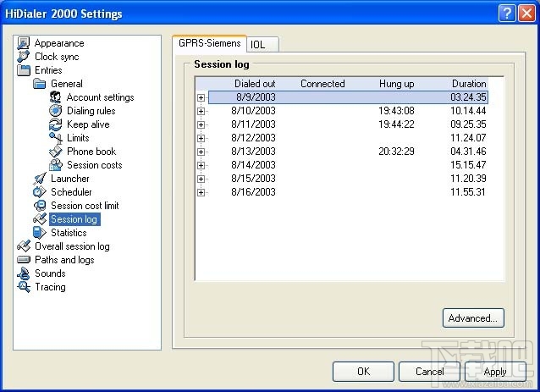Click the Phone book icon
This screenshot has width=540, height=392.
pos(56,152)
